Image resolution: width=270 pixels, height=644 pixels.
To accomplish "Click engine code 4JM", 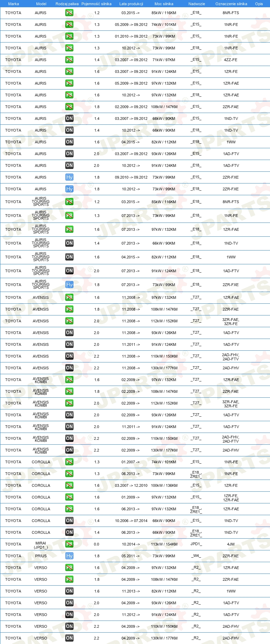I will (x=231, y=544).
